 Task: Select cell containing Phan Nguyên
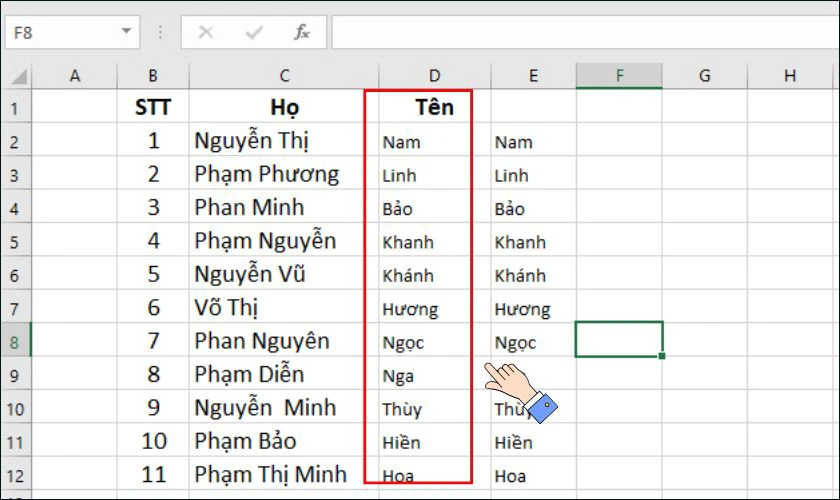click(x=284, y=340)
